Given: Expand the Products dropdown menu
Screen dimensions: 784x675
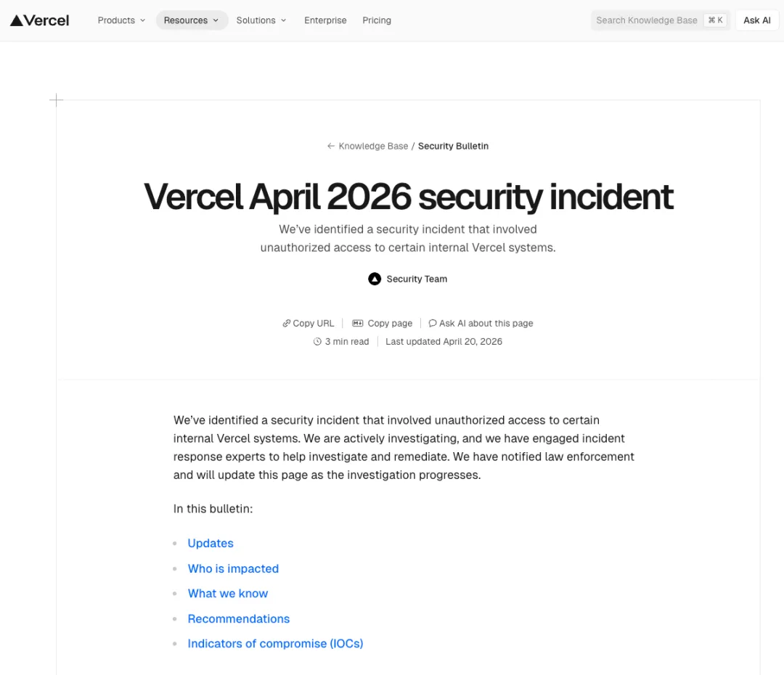Looking at the screenshot, I should 121,20.
